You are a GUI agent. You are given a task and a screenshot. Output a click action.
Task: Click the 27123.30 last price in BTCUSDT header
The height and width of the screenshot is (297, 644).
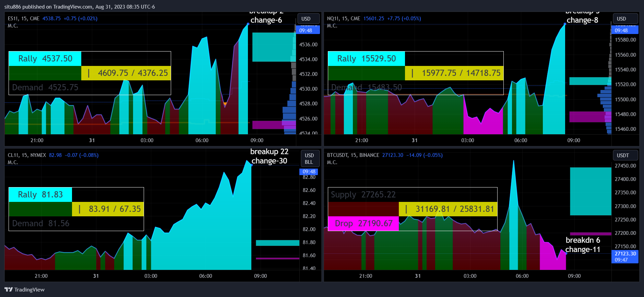393,155
